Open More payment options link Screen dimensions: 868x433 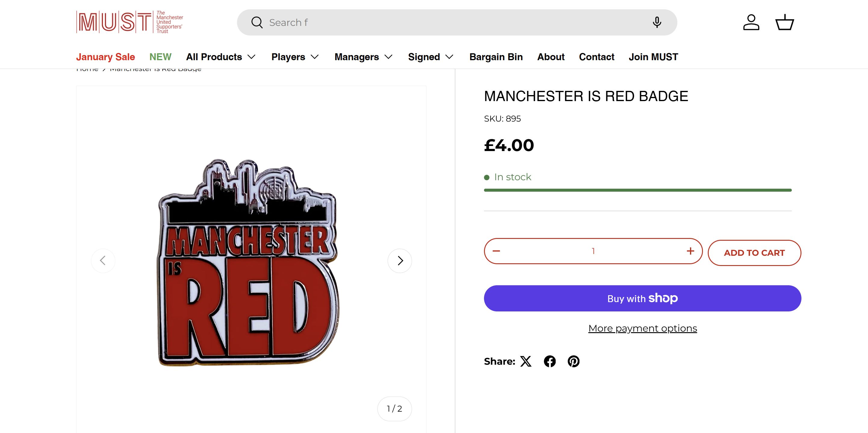point(643,328)
